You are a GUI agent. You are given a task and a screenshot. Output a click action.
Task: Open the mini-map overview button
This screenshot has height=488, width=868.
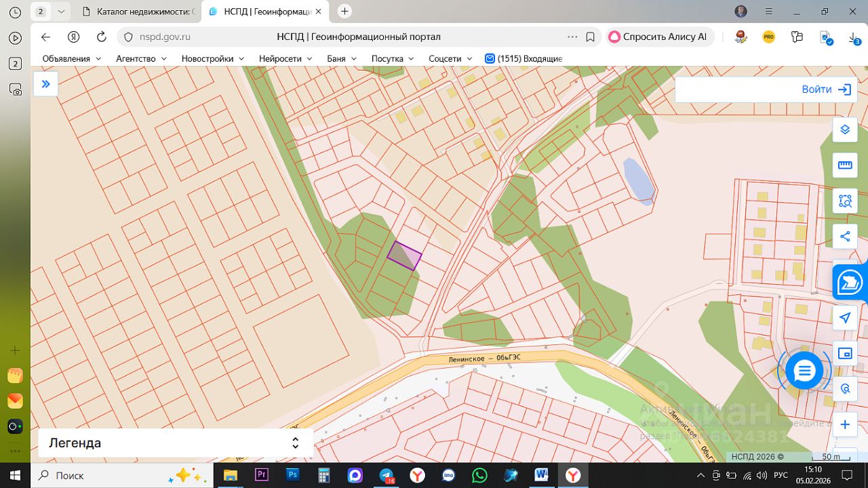pos(845,353)
